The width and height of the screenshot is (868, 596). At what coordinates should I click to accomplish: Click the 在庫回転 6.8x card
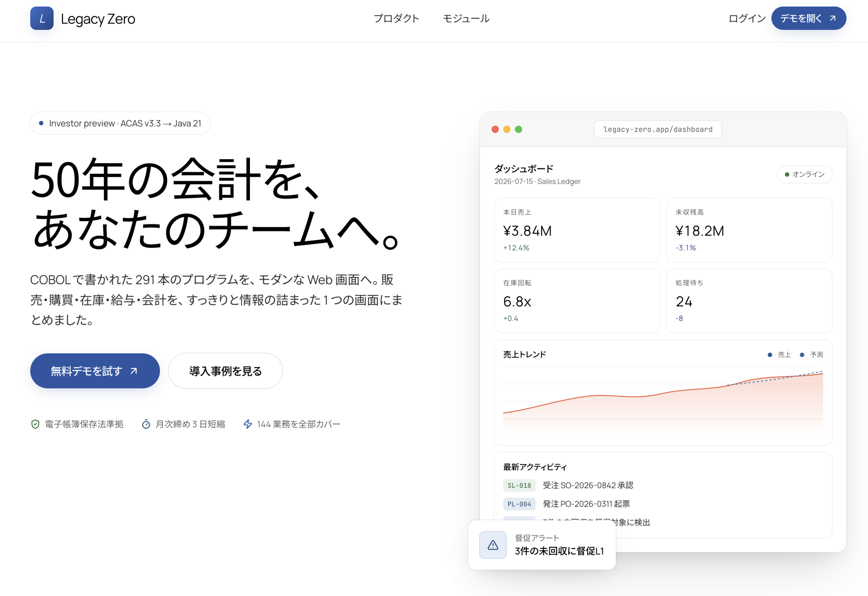(x=577, y=301)
